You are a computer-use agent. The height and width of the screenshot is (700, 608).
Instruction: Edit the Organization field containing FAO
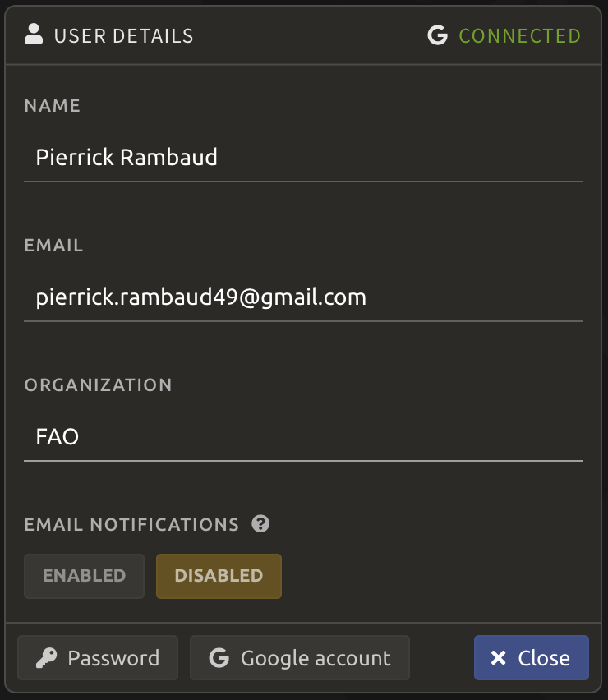[303, 436]
